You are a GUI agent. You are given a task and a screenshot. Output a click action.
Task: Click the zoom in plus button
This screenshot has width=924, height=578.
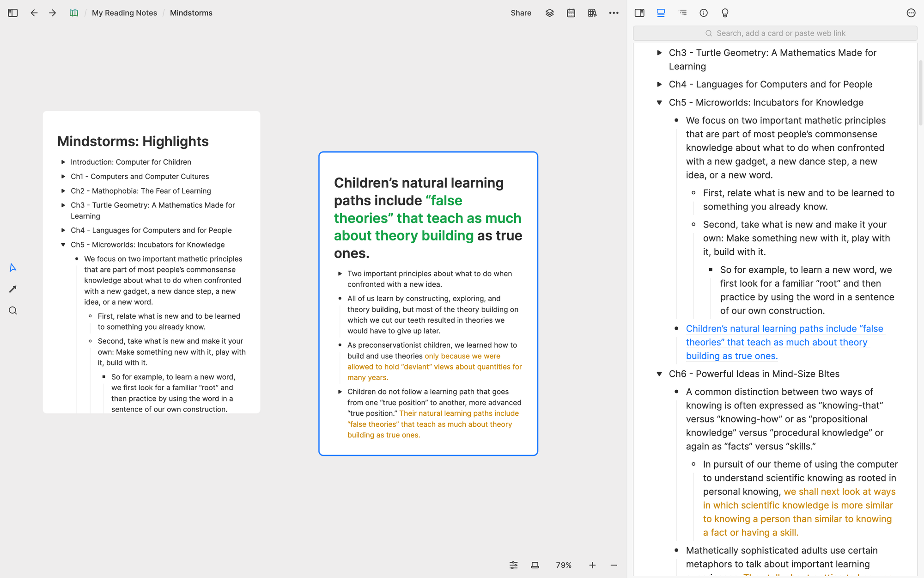coord(592,565)
